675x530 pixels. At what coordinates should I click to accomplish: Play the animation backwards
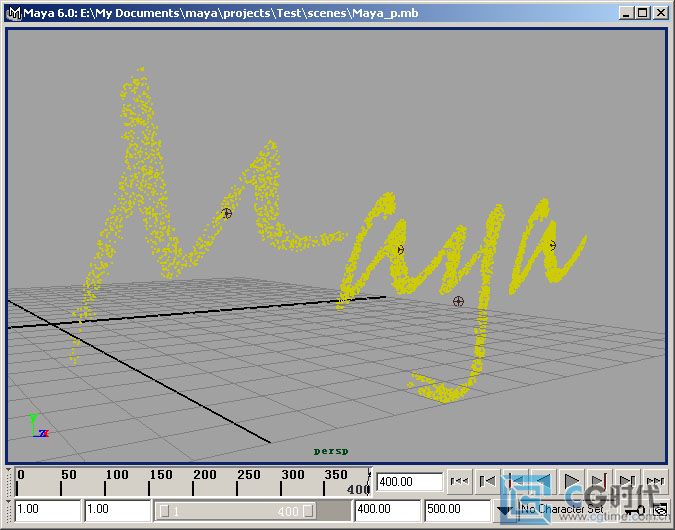coord(543,481)
